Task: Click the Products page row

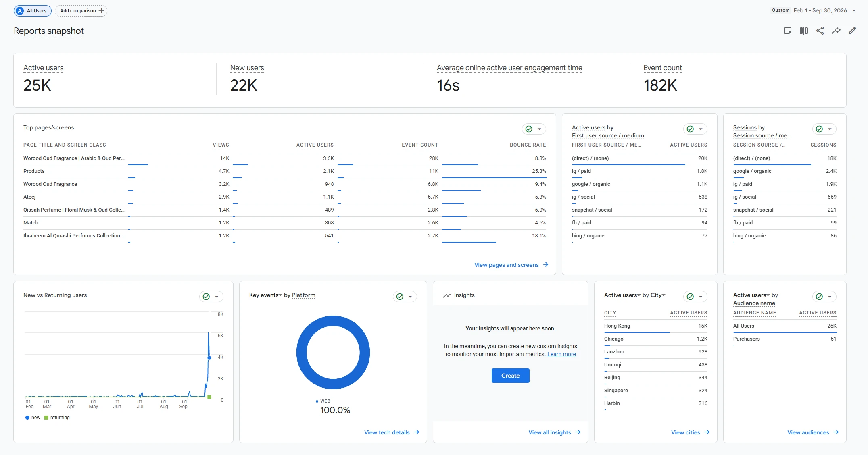Action: pos(284,171)
